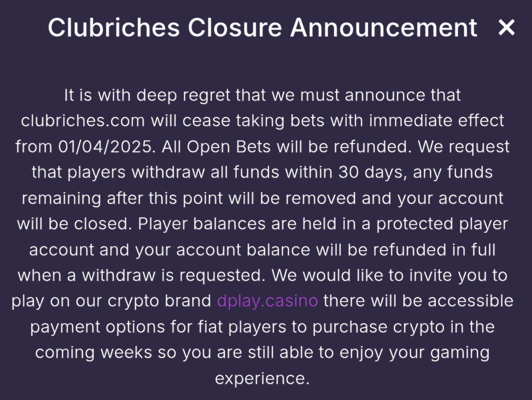Open the dplay.casino link
The image size is (532, 400).
(267, 301)
